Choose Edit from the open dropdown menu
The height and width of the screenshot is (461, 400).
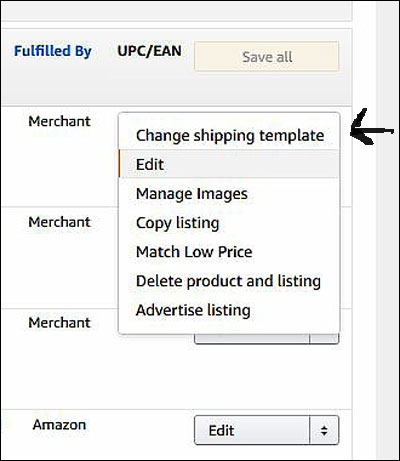point(229,164)
